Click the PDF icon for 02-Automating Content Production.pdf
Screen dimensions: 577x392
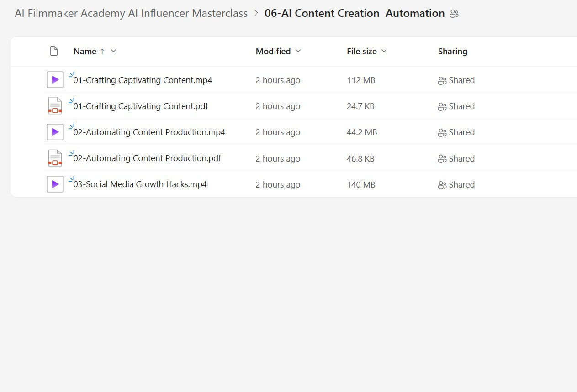click(x=55, y=158)
